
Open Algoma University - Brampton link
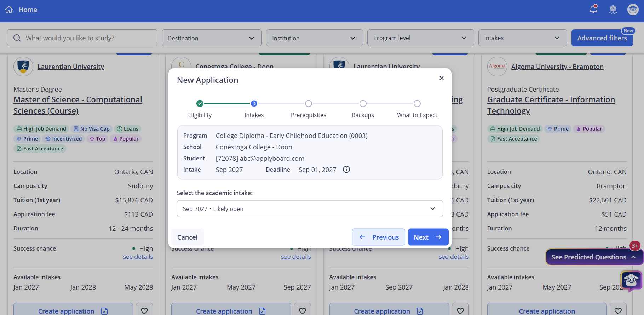click(x=557, y=67)
